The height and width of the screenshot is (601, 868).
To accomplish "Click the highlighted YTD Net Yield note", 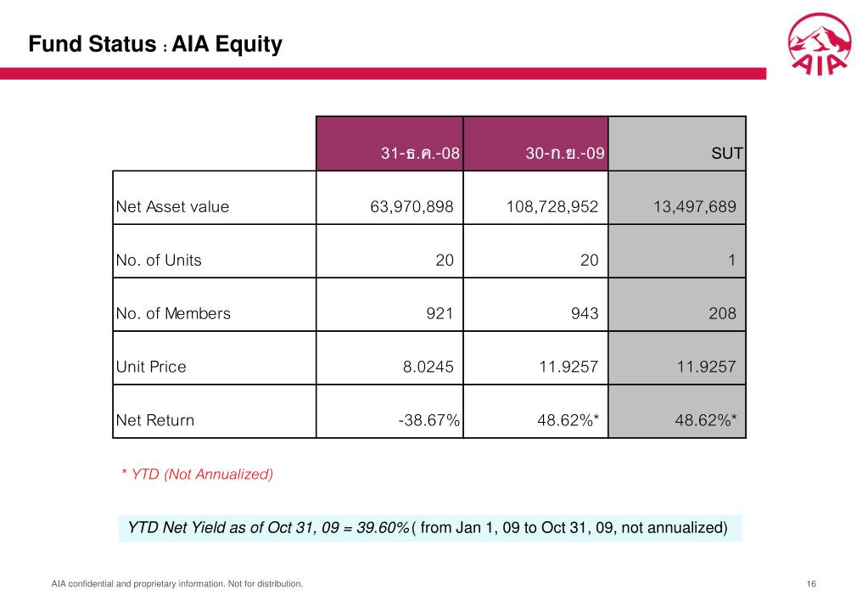I will pos(428,529).
